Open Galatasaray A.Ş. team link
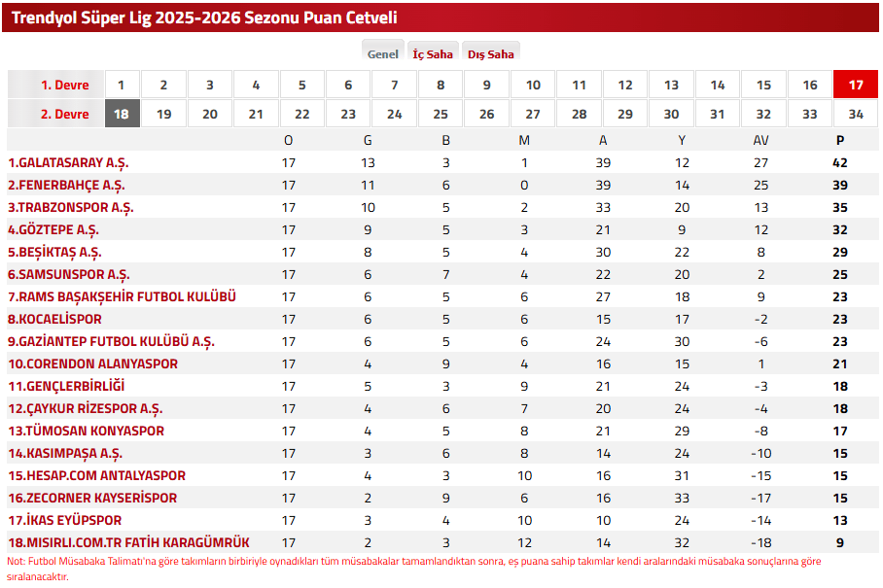883x588 pixels. (68, 162)
